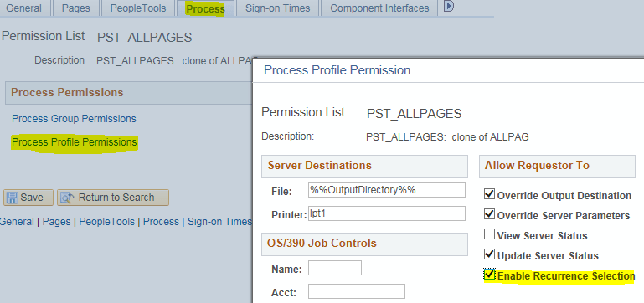Open the Pages tab
Image resolution: width=644 pixels, height=303 pixels.
click(x=76, y=8)
